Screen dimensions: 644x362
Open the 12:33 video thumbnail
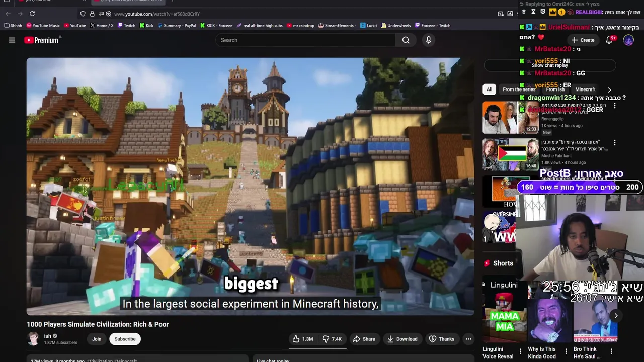pyautogui.click(x=511, y=118)
